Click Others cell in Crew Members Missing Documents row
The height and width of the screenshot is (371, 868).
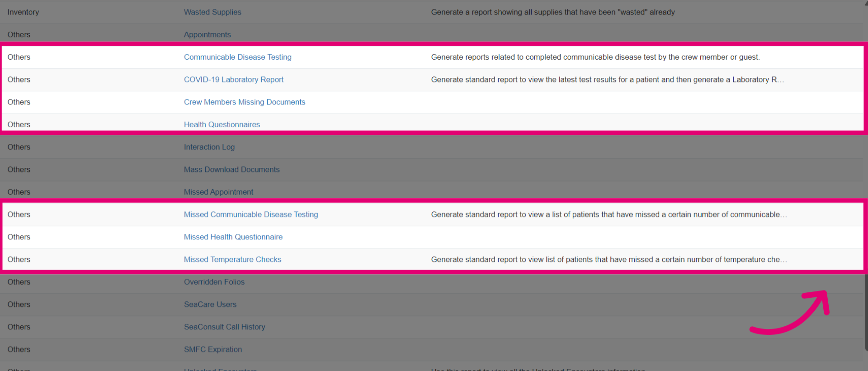pos(19,102)
